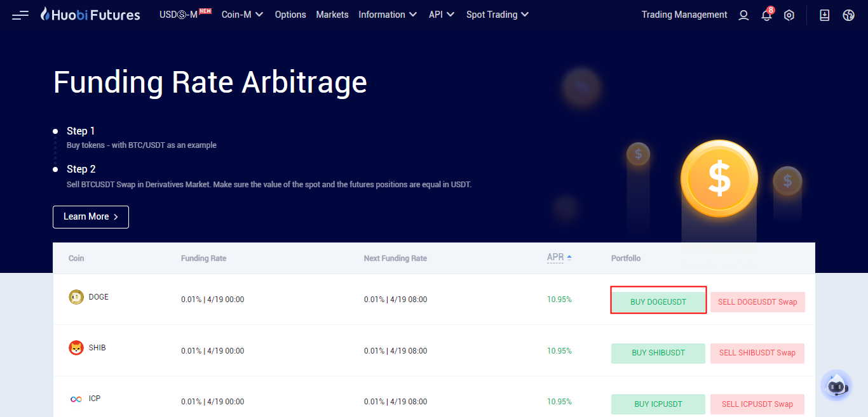Image resolution: width=868 pixels, height=417 pixels.
Task: Open the chat support robot icon
Action: [836, 385]
